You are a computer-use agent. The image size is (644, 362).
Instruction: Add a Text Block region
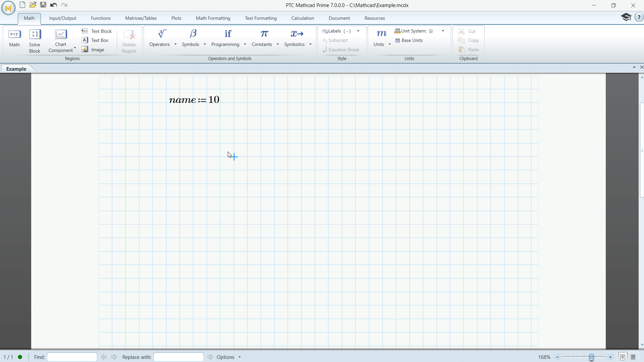click(x=97, y=31)
